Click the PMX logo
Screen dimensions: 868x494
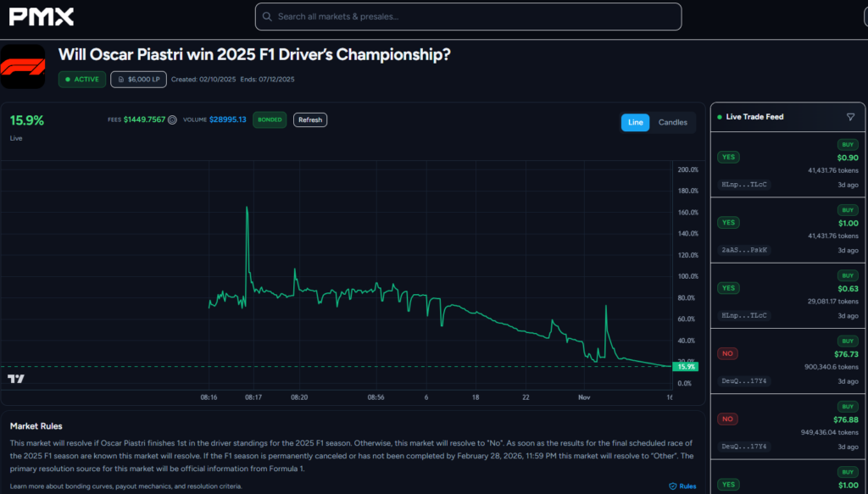click(x=40, y=16)
